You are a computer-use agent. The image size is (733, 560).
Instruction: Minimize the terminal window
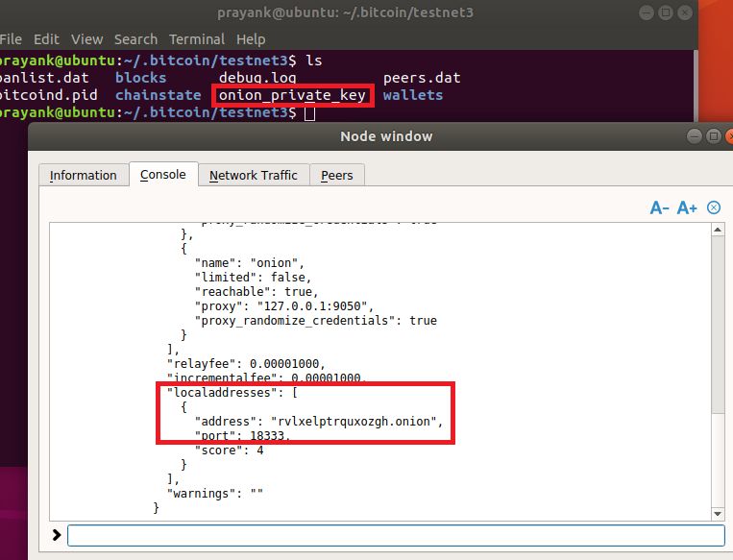point(646,12)
